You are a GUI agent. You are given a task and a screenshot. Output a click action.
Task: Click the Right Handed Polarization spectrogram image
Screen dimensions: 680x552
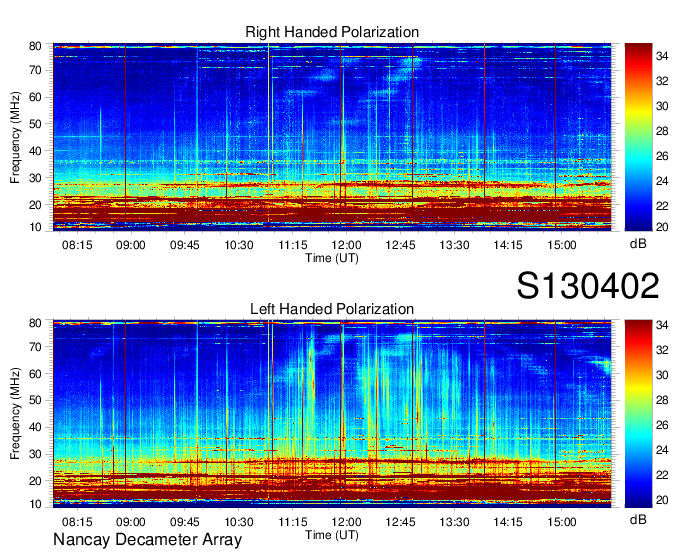332,137
